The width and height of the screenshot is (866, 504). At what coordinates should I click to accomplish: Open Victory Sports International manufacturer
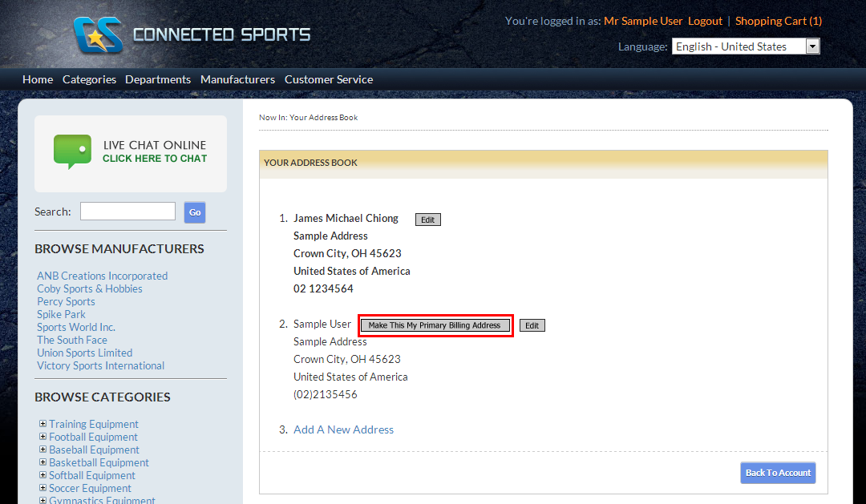(x=100, y=365)
